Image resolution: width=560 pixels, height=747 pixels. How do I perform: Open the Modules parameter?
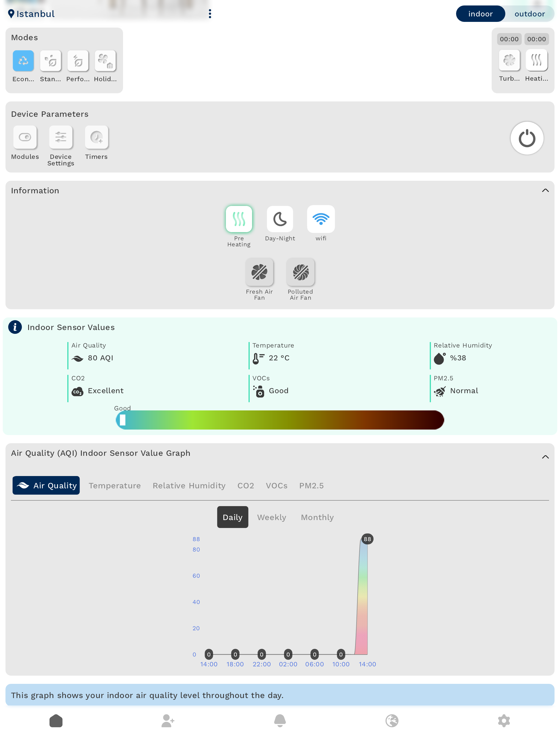click(25, 137)
